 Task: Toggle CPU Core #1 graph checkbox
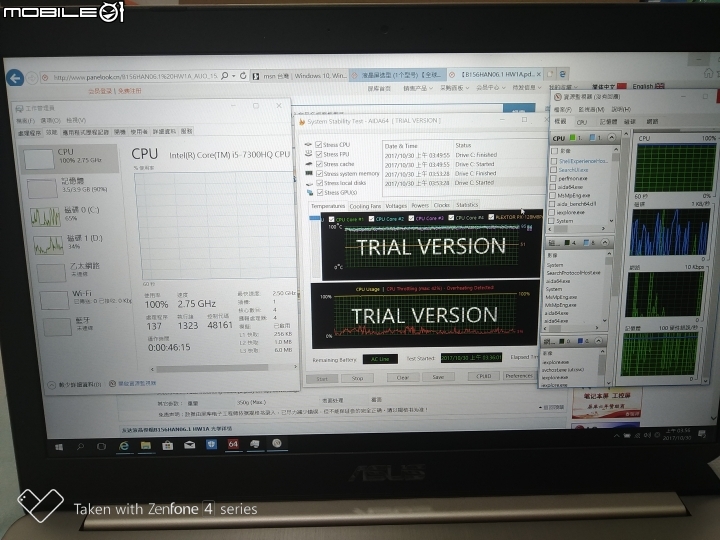[331, 219]
